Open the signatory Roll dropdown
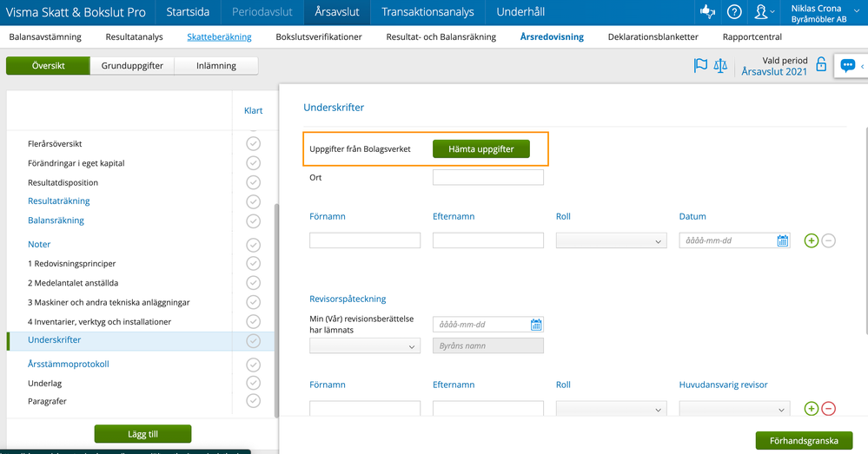 point(611,240)
